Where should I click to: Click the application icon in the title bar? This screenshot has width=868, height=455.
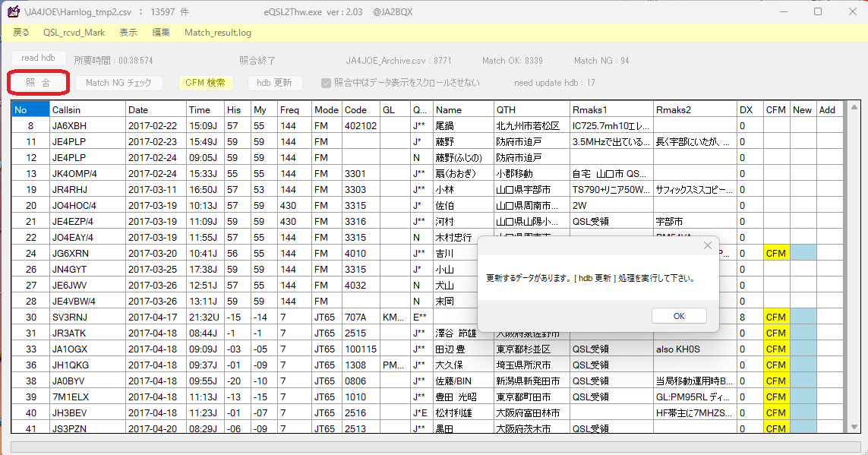click(x=12, y=11)
